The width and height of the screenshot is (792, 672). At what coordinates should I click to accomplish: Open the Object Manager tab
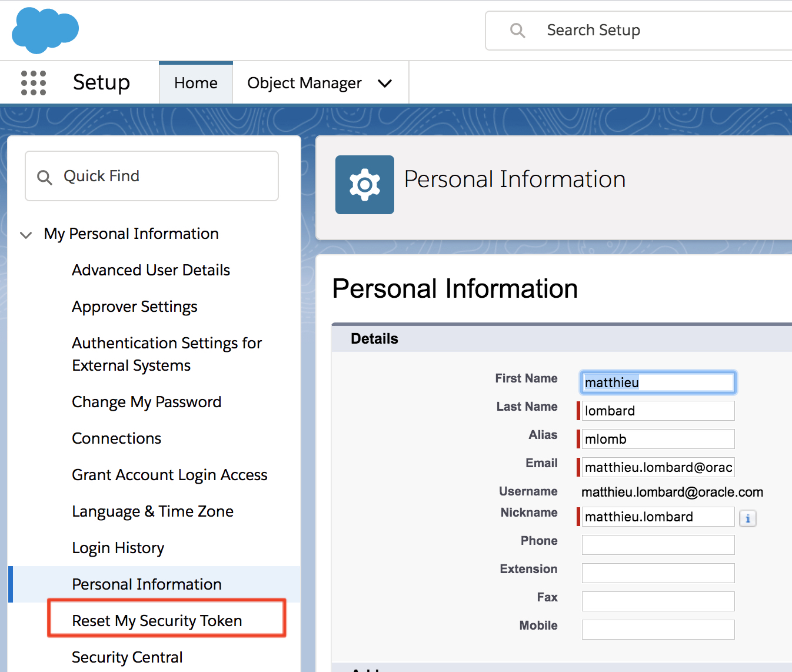[304, 83]
